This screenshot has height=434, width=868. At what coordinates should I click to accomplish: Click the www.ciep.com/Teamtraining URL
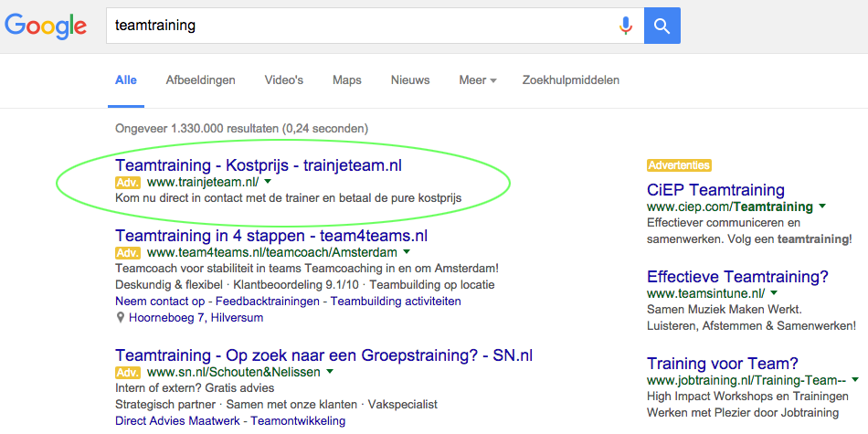coord(730,207)
